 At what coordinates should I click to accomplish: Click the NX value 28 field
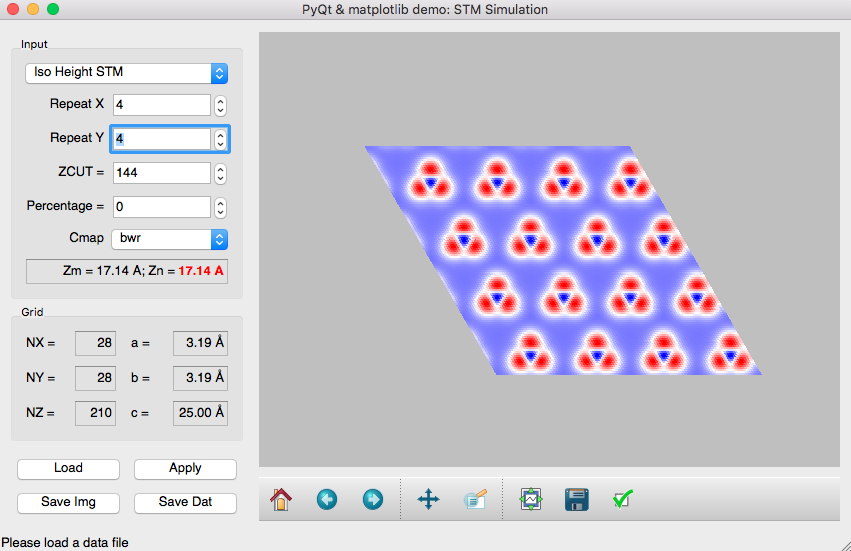click(96, 343)
